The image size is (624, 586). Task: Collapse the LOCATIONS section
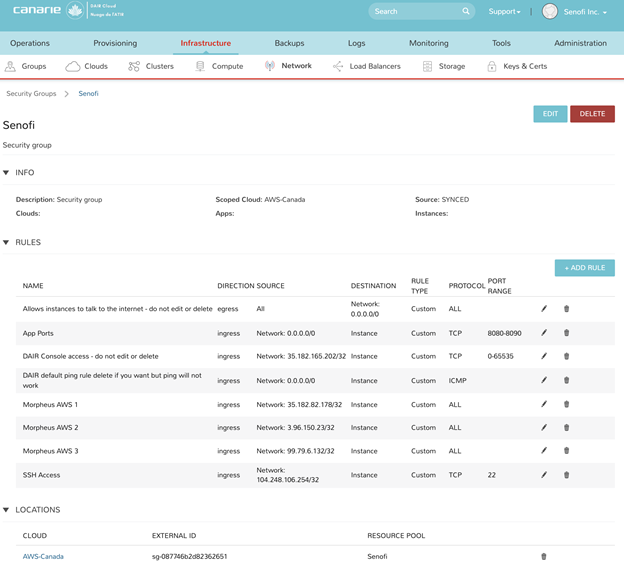(7, 510)
